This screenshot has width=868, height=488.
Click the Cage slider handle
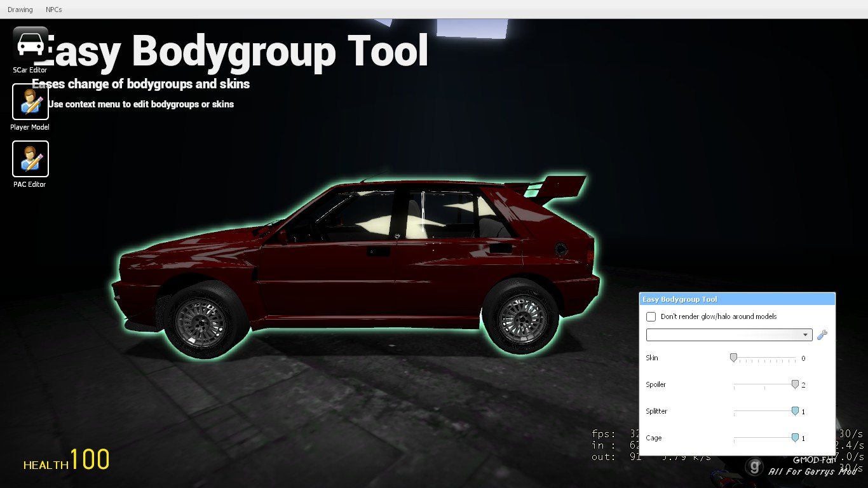pos(795,438)
